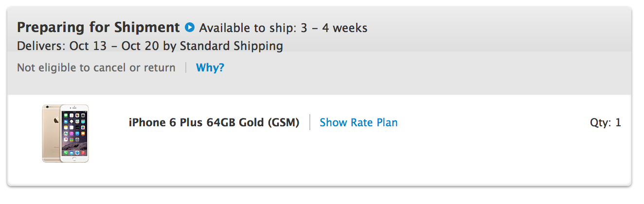Screen dimensions: 644x204
Task: Click "Not eligible to cancel or return" text
Action: [96, 68]
